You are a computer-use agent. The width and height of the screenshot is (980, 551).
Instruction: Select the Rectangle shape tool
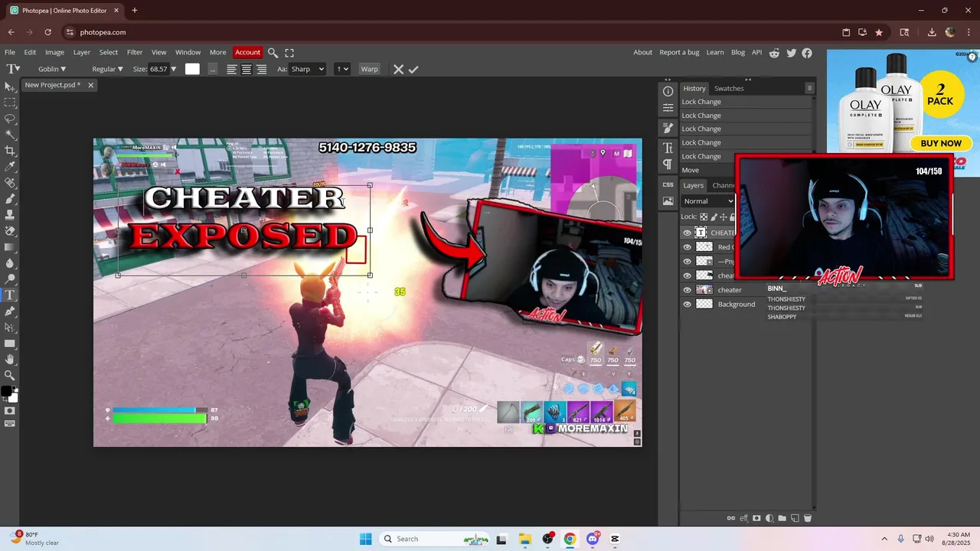tap(10, 344)
